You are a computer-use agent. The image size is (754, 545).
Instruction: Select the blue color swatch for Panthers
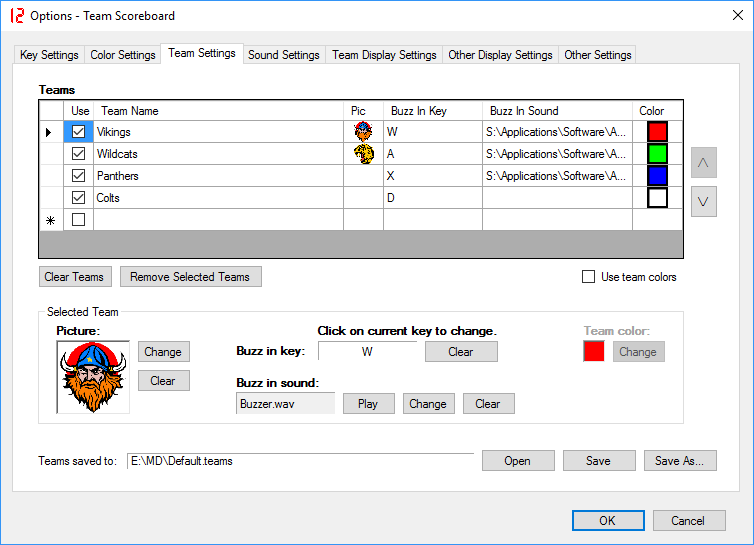pos(657,176)
